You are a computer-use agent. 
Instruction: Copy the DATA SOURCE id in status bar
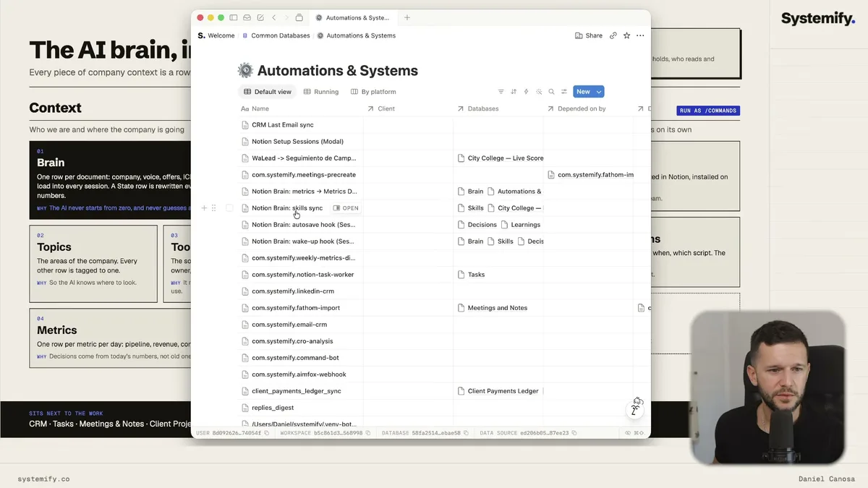(x=574, y=433)
